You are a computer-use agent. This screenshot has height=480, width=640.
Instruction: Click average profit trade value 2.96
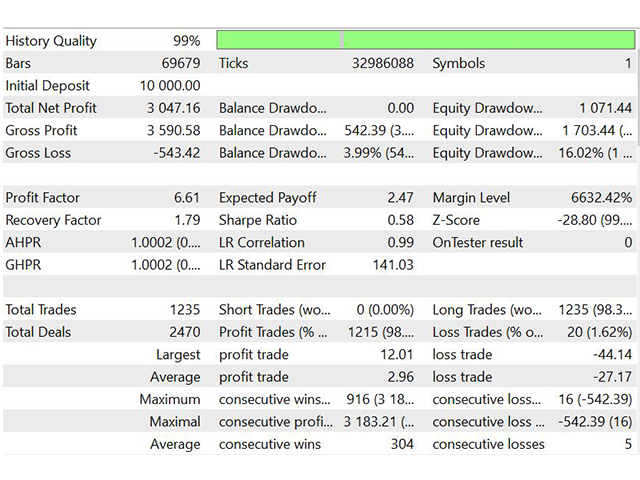400,377
